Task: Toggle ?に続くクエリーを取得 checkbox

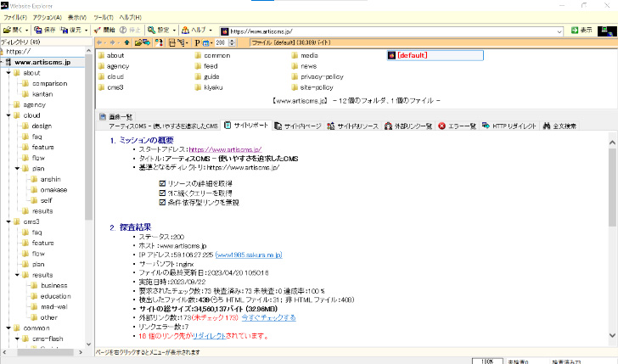Action: tap(162, 193)
